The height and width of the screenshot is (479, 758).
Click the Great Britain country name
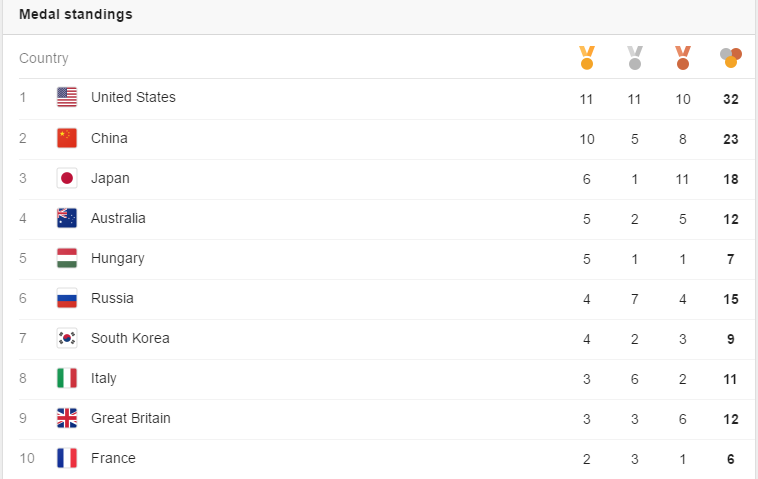pyautogui.click(x=130, y=418)
